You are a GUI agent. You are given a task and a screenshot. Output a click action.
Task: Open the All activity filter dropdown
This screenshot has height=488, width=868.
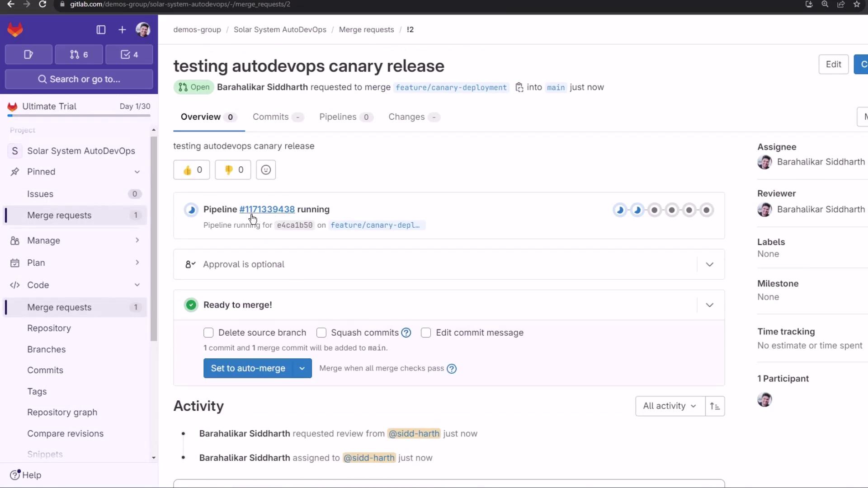coord(670,406)
